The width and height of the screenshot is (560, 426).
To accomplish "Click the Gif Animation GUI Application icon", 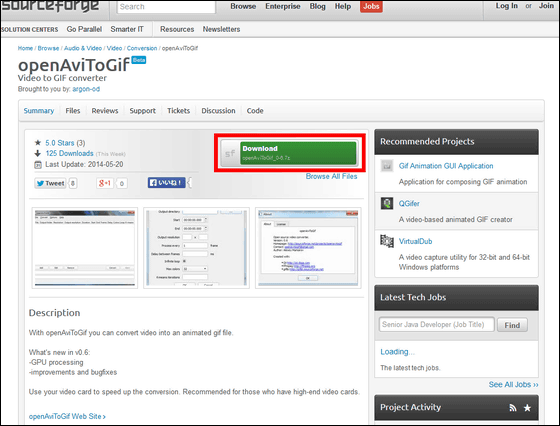I will pyautogui.click(x=387, y=166).
